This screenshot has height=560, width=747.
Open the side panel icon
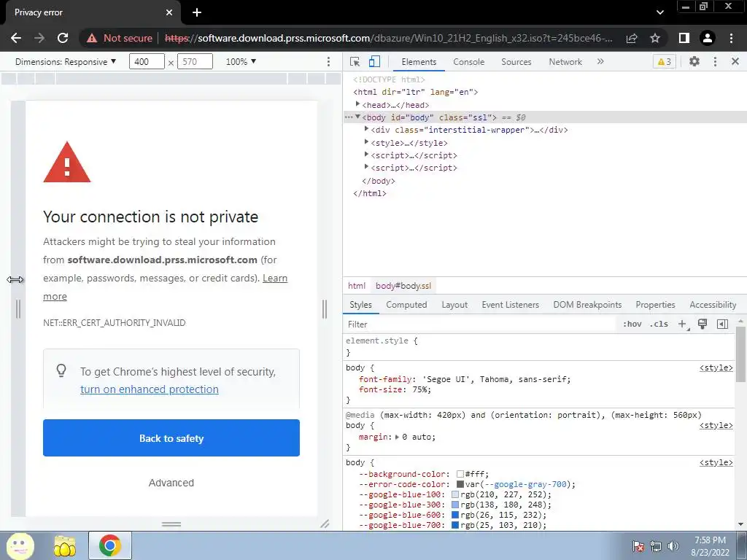[x=684, y=38]
